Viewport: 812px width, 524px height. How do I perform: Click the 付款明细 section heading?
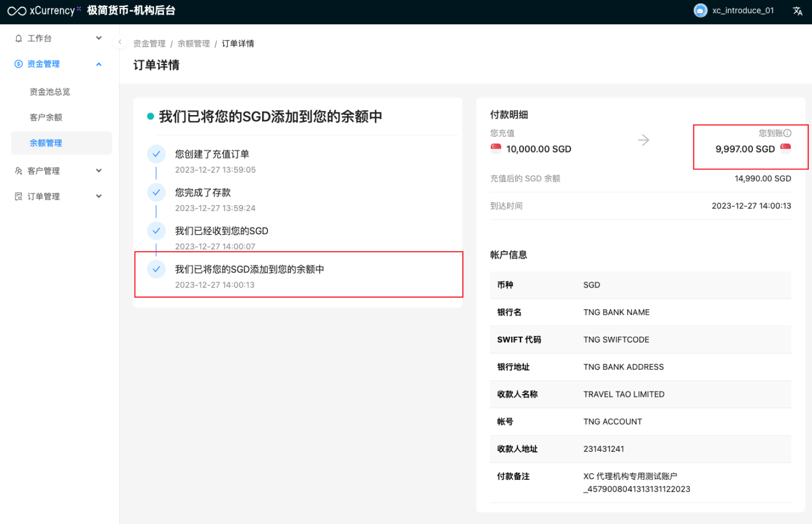(x=509, y=115)
